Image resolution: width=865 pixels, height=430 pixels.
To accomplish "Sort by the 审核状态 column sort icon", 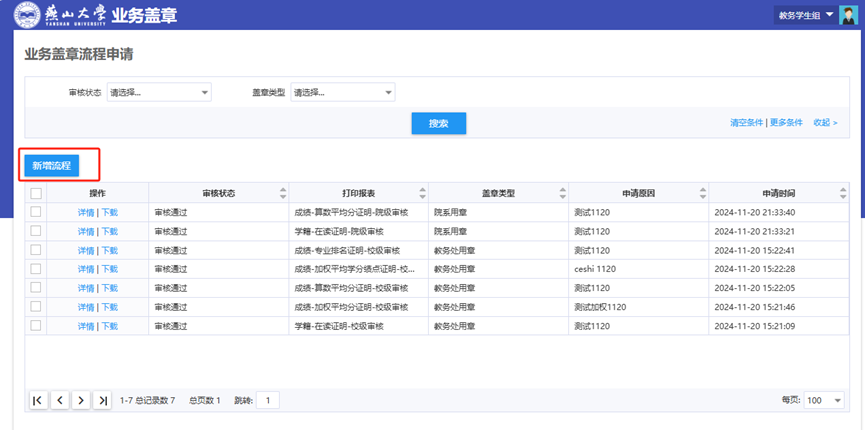I will (282, 193).
